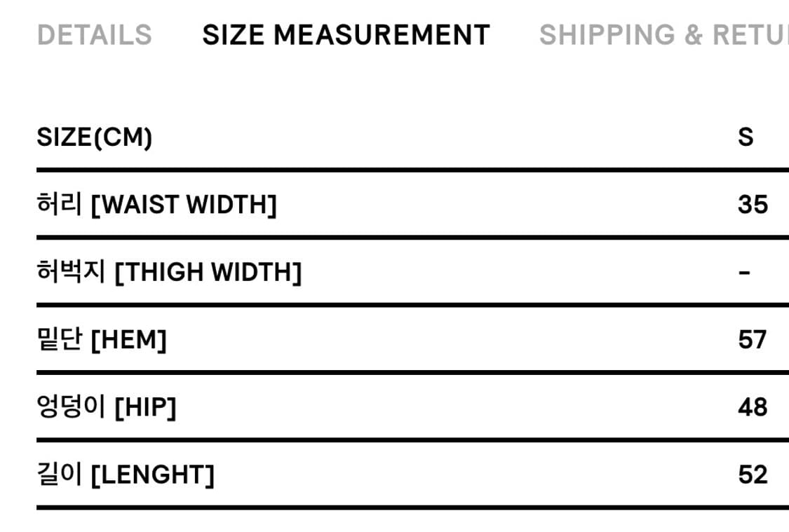Select the waist width value 35
Screen dimensions: 789x532
click(753, 205)
